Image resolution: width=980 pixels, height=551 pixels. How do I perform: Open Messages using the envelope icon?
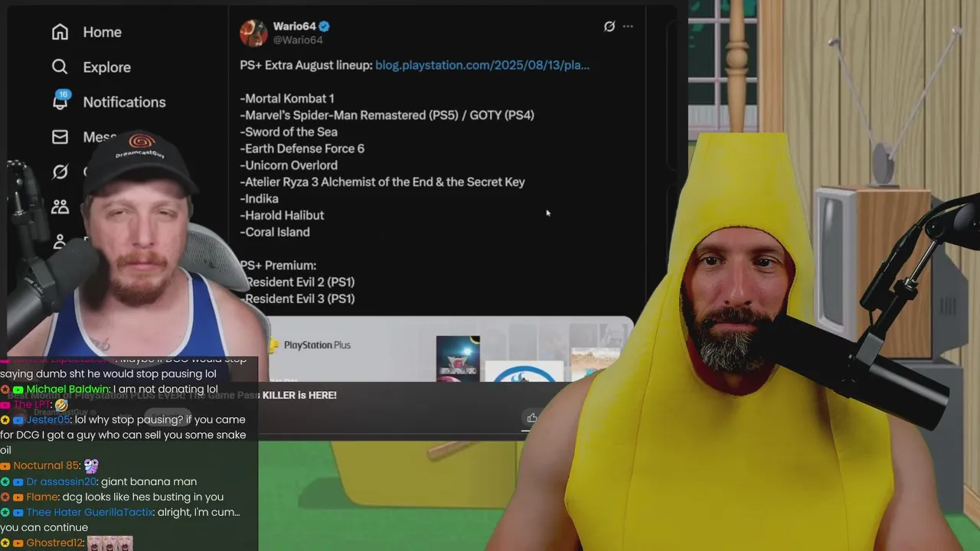click(60, 137)
